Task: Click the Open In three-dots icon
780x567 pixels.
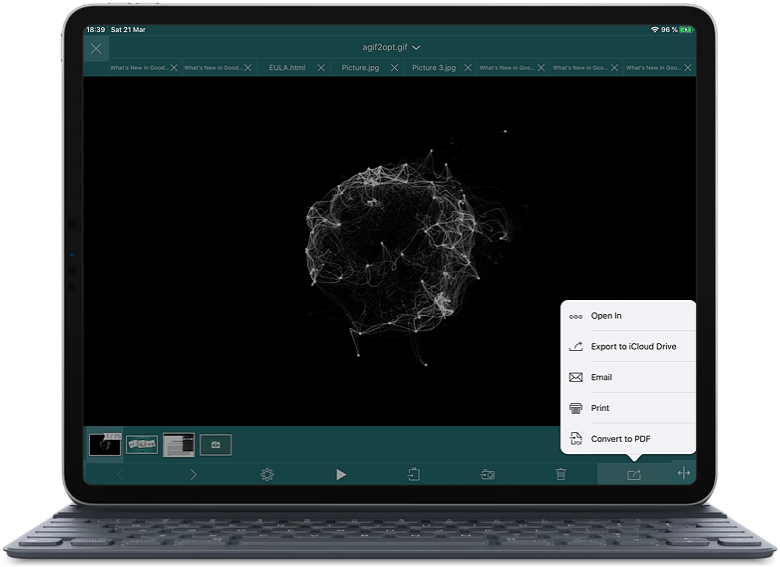Action: pos(576,316)
